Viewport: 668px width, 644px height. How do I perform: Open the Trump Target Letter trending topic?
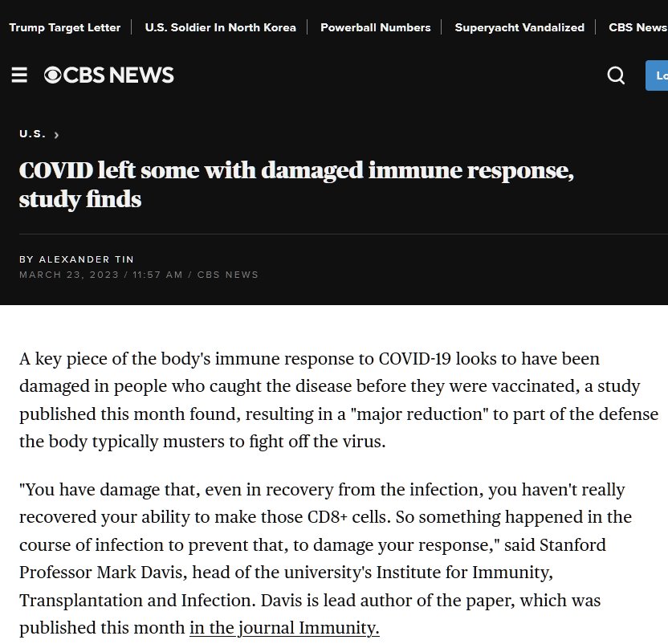[x=64, y=27]
